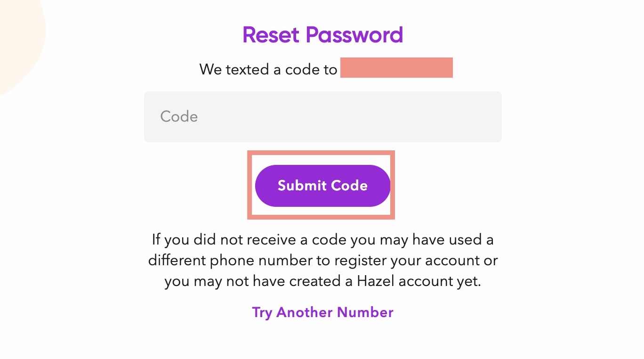Focus the verification Code text box
644x359 pixels.
[322, 117]
